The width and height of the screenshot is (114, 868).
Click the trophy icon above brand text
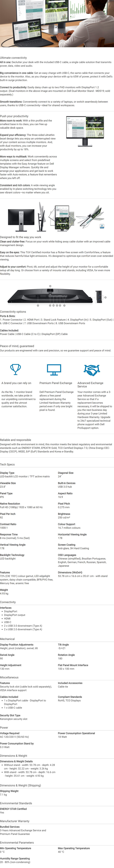tap(16, 369)
